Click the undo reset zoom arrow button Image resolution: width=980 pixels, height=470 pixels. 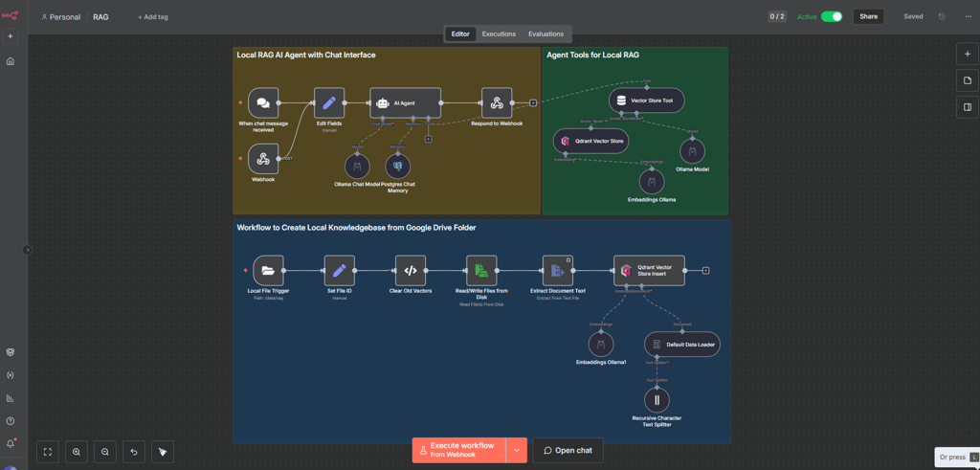134,451
